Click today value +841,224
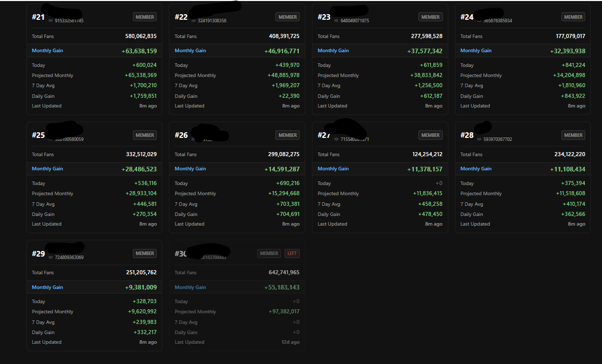 click(x=574, y=65)
